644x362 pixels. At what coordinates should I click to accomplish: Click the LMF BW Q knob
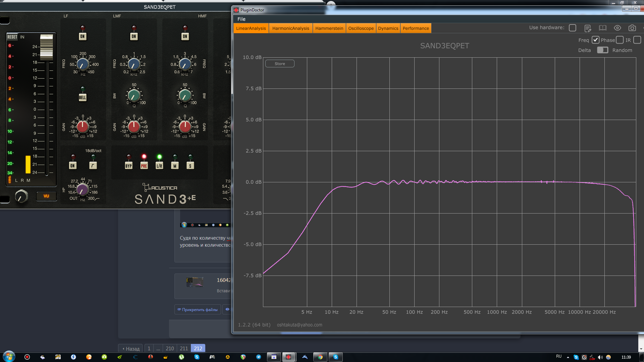[134, 96]
